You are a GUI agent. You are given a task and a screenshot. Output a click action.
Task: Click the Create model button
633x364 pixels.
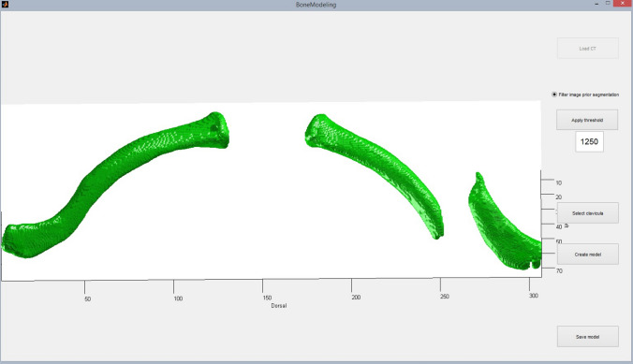(588, 255)
